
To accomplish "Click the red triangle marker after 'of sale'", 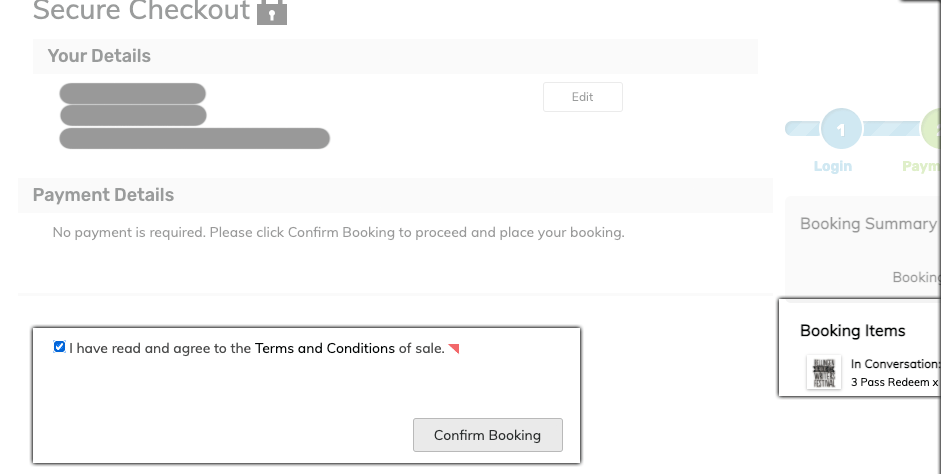I will [x=454, y=348].
